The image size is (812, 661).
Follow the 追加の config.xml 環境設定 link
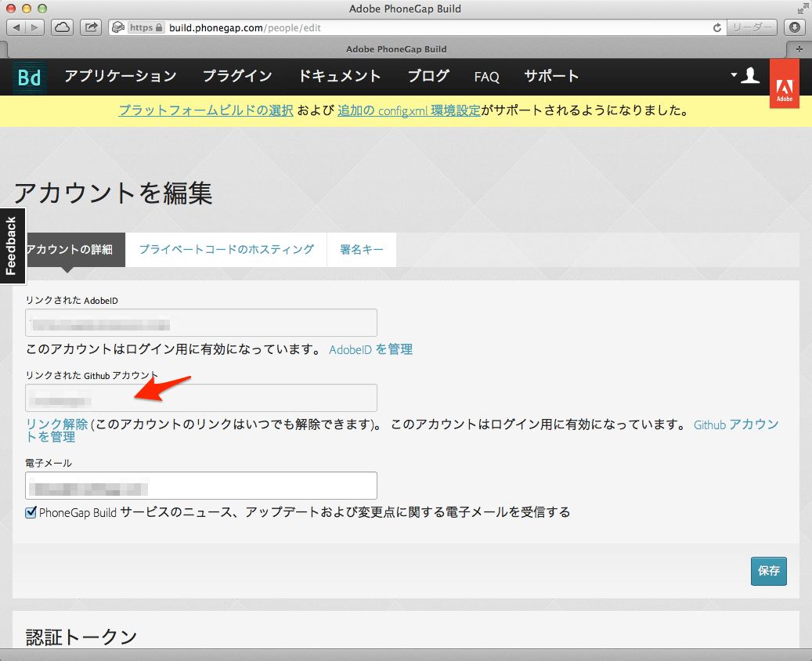pos(409,110)
